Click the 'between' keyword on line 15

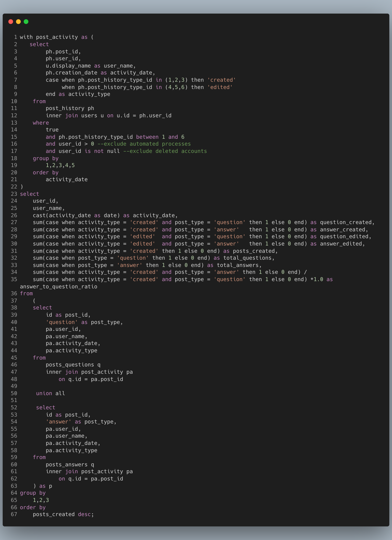[147, 137]
